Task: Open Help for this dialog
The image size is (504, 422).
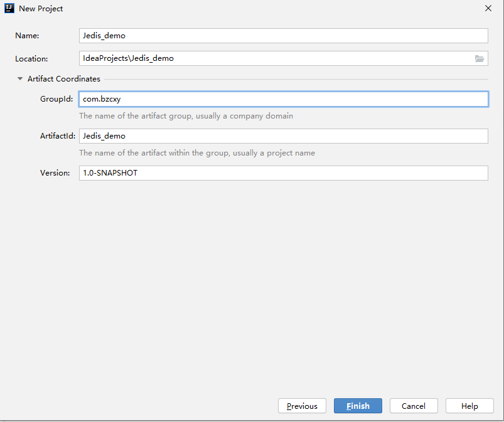Action: 469,406
